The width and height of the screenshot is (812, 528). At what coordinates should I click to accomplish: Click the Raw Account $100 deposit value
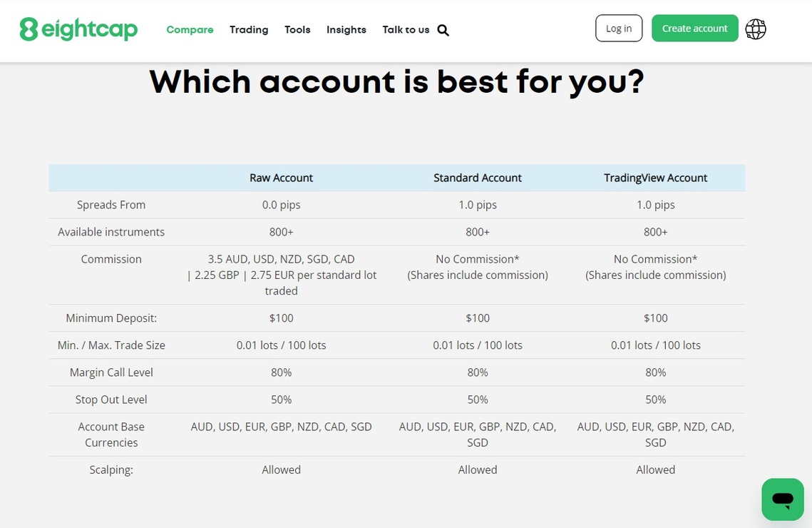pyautogui.click(x=281, y=318)
